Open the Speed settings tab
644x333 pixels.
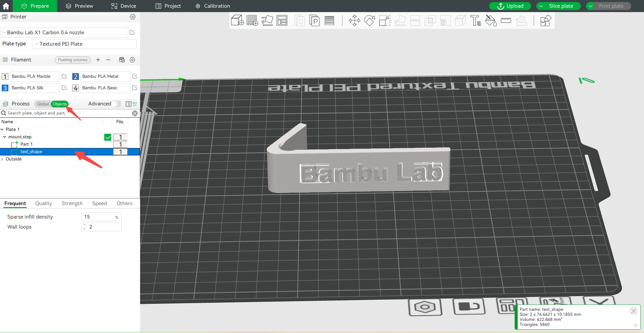[99, 203]
